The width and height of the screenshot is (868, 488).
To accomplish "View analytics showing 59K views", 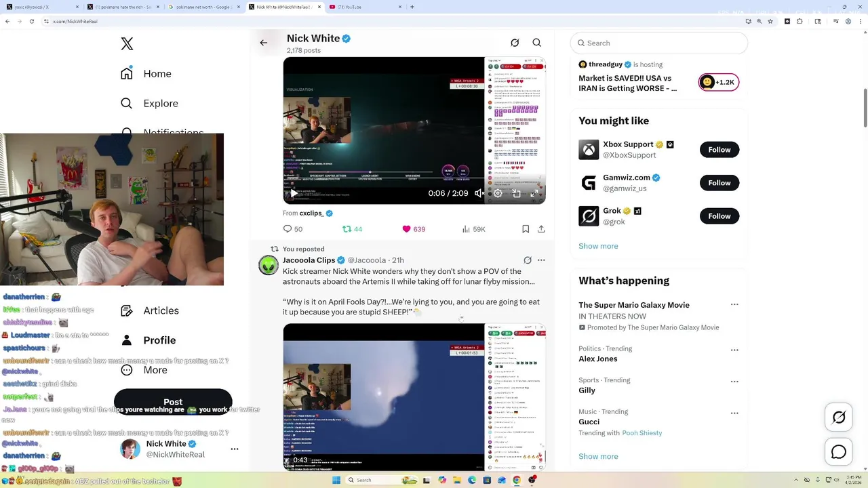I will coord(473,229).
